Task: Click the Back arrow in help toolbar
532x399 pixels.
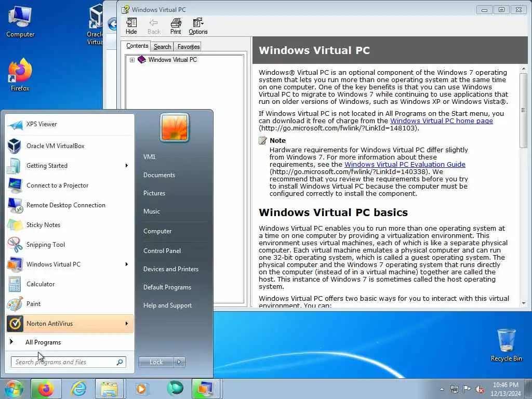Action: [x=154, y=26]
